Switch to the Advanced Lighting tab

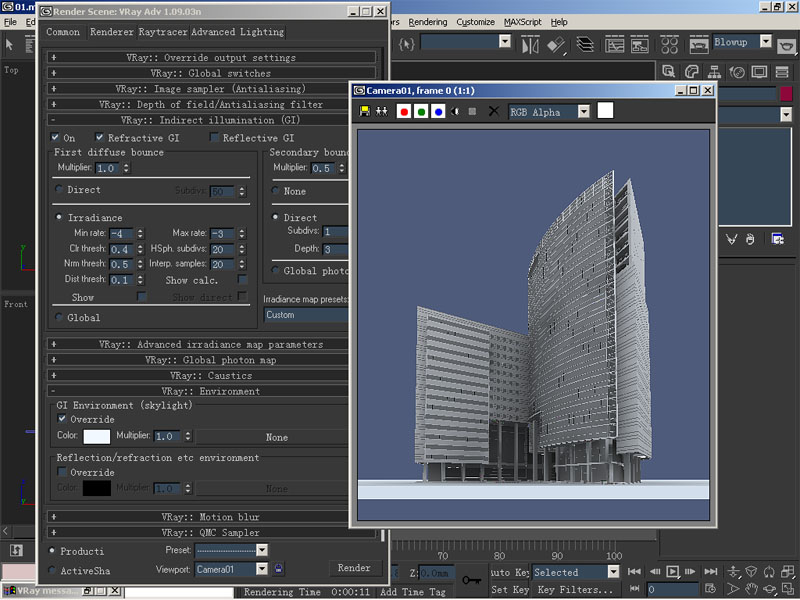pos(237,32)
